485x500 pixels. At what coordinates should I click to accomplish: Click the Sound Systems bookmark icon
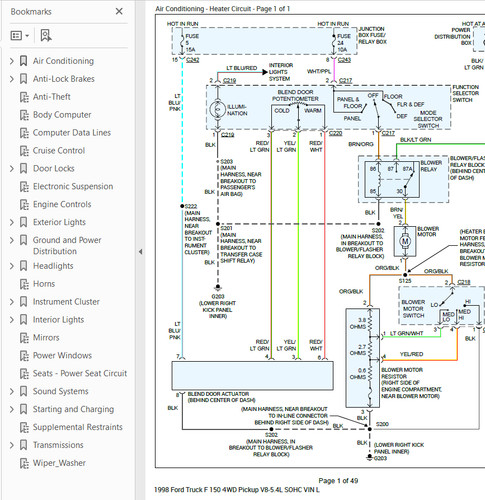[23, 391]
